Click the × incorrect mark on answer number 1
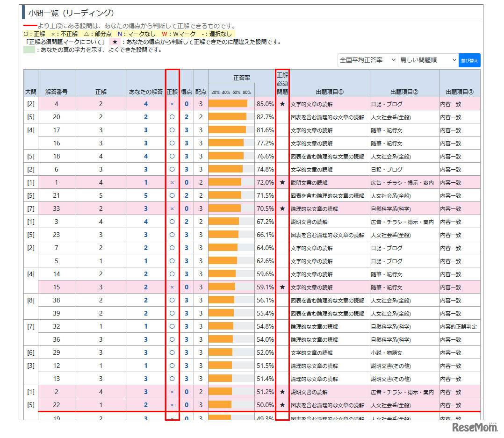The width and height of the screenshot is (504, 438). tap(172, 182)
